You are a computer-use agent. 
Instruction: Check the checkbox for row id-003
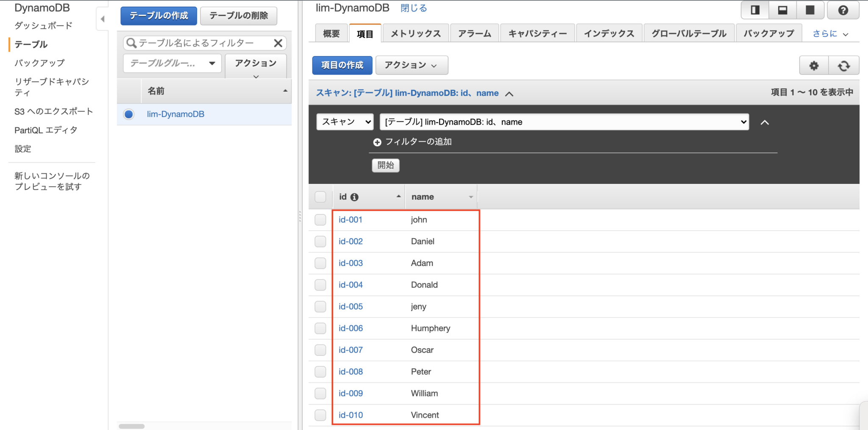[x=320, y=263]
